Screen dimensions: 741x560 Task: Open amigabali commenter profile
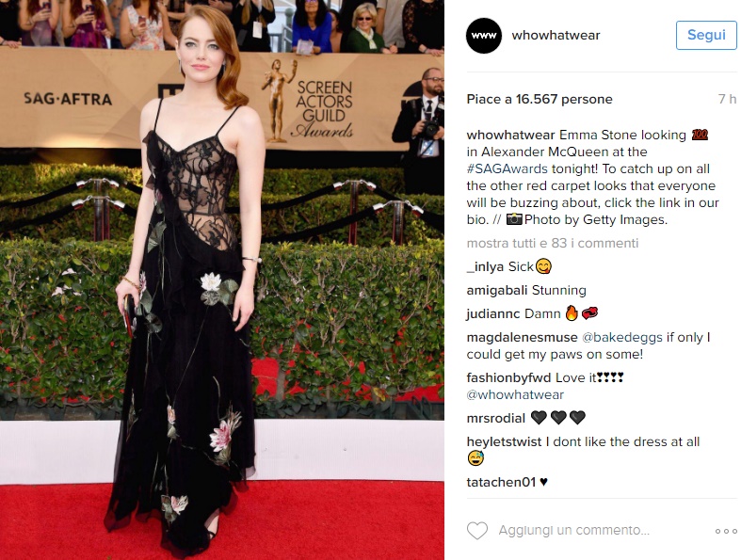[x=497, y=290]
